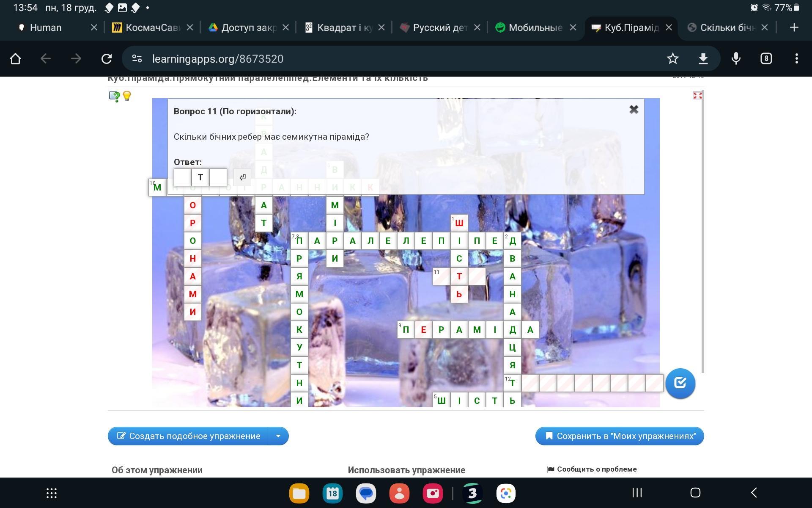
Task: Bookmark page with star icon
Action: (x=672, y=59)
